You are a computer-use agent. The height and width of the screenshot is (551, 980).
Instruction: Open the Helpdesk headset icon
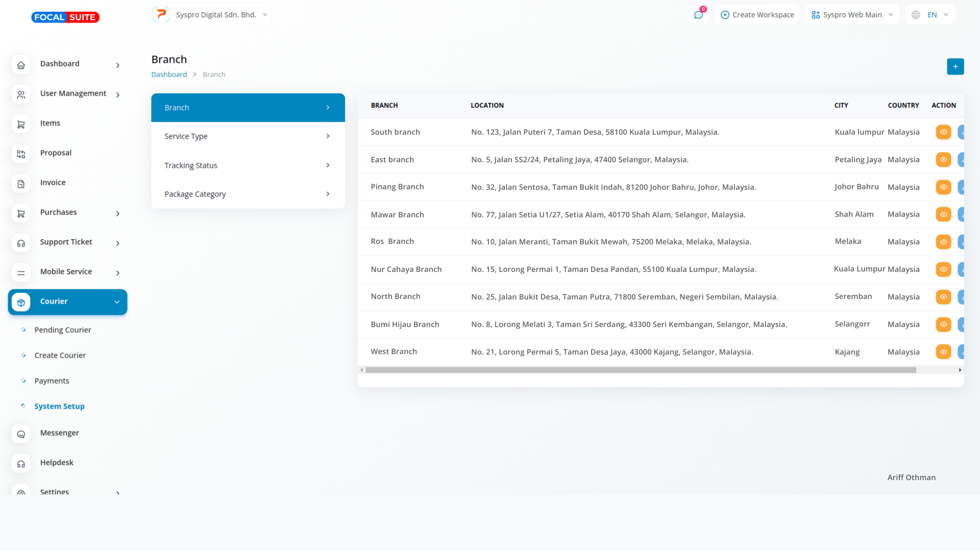(21, 464)
